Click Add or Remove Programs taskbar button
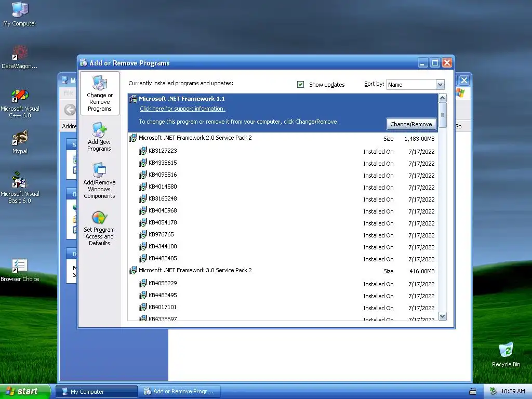Screen dimensions: 532x399 180,392
